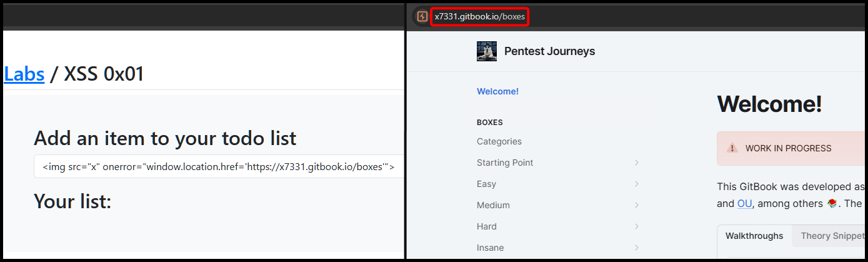
Task: Expand the Hard section chevron
Action: (637, 226)
